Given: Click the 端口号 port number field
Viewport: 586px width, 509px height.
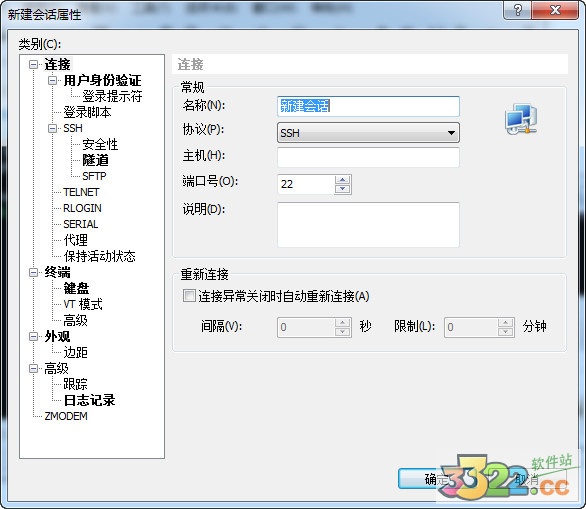Looking at the screenshot, I should pyautogui.click(x=306, y=184).
